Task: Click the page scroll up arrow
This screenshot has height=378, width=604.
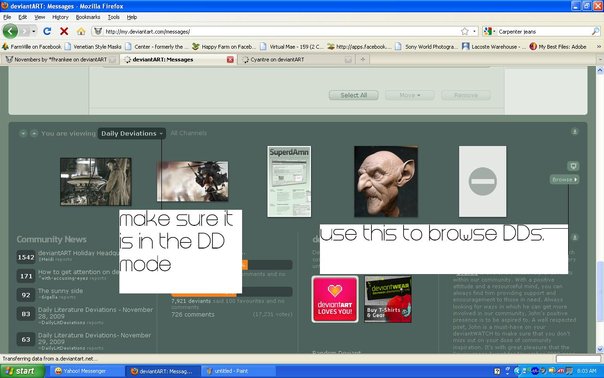Action: tap(600, 70)
